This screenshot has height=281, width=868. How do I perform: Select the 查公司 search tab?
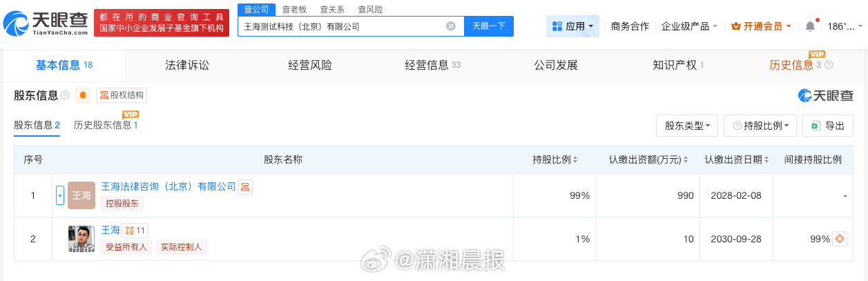pos(256,9)
